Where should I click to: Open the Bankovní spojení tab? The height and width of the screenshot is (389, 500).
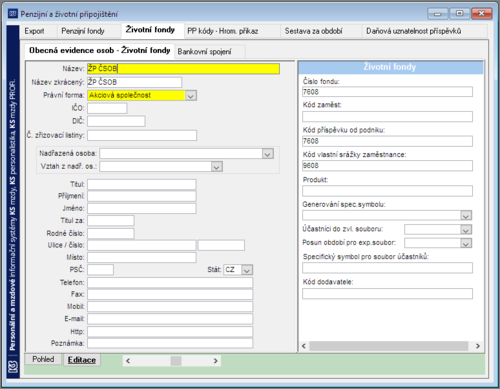204,52
